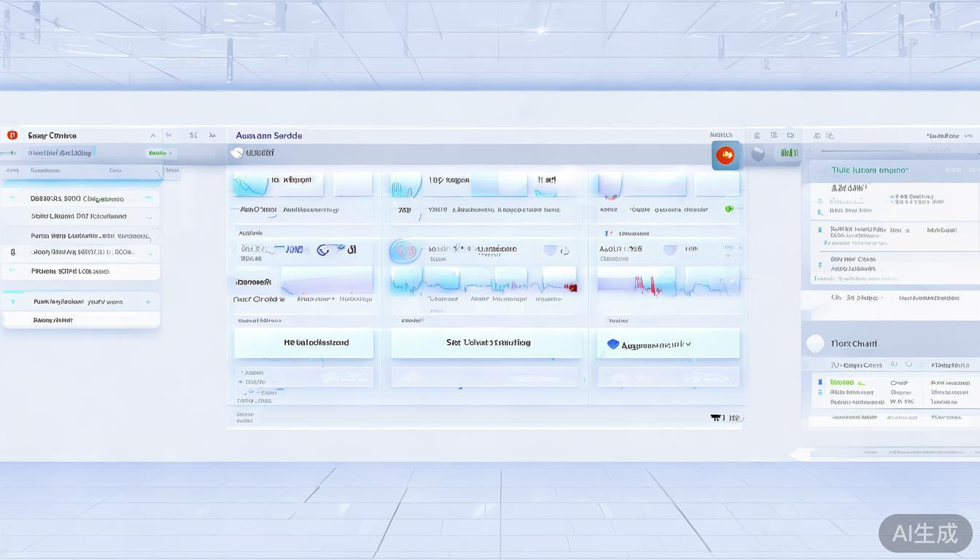Screen dimensions: 980x560
Task: Click the AI watermark badge in bottom-right corner
Action: tap(925, 533)
